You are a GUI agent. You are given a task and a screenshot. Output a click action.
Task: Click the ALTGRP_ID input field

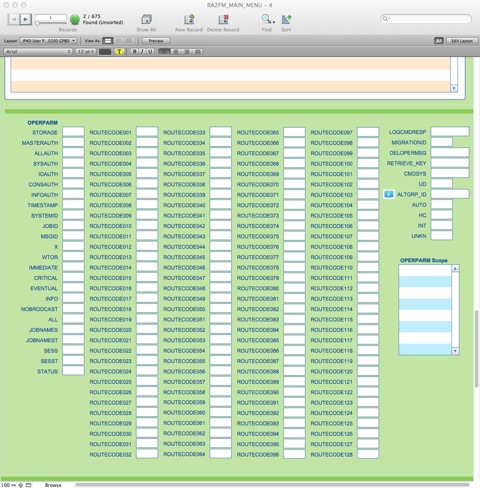pos(450,194)
